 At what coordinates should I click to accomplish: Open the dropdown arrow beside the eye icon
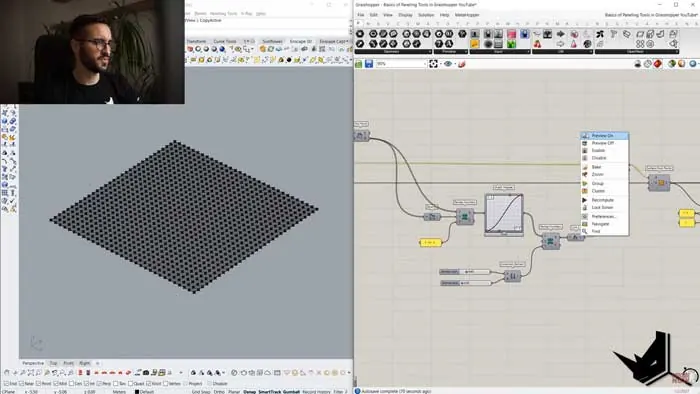[x=455, y=64]
